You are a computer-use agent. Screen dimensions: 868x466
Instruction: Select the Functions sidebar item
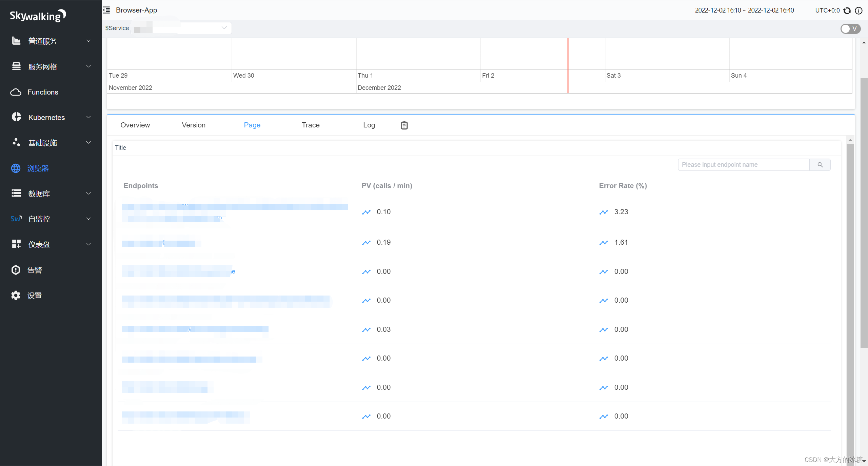pyautogui.click(x=43, y=92)
